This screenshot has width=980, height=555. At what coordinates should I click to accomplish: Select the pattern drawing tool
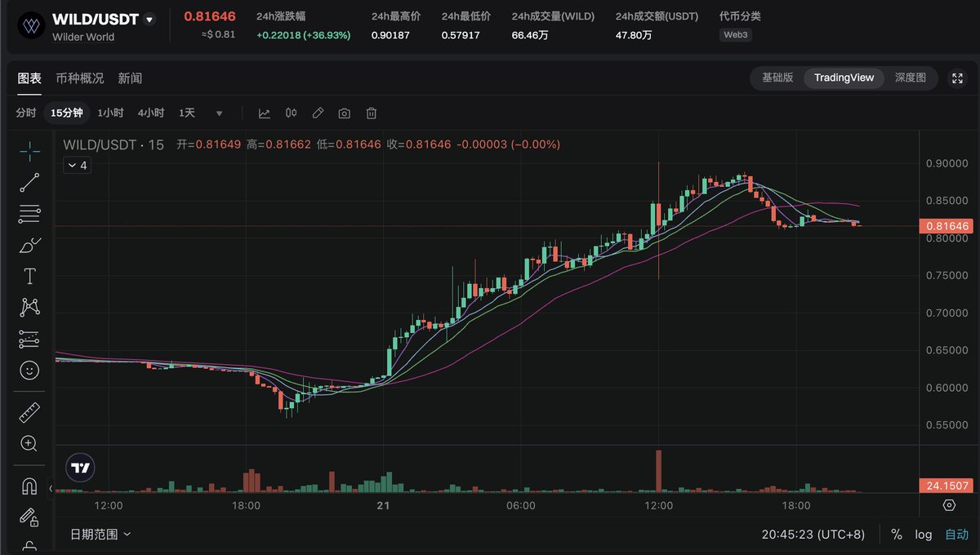(x=29, y=307)
